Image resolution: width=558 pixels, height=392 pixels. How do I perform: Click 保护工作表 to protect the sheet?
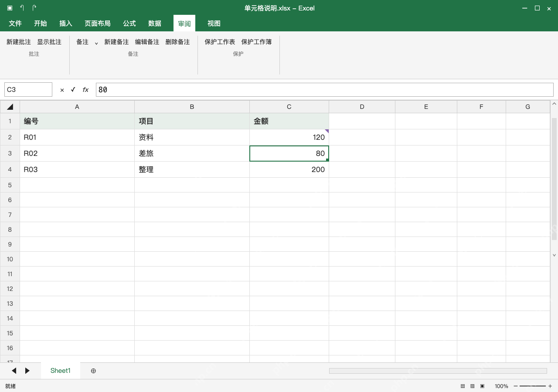220,42
